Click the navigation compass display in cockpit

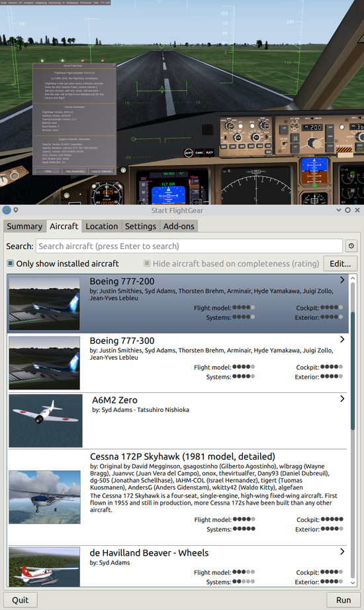(256, 186)
